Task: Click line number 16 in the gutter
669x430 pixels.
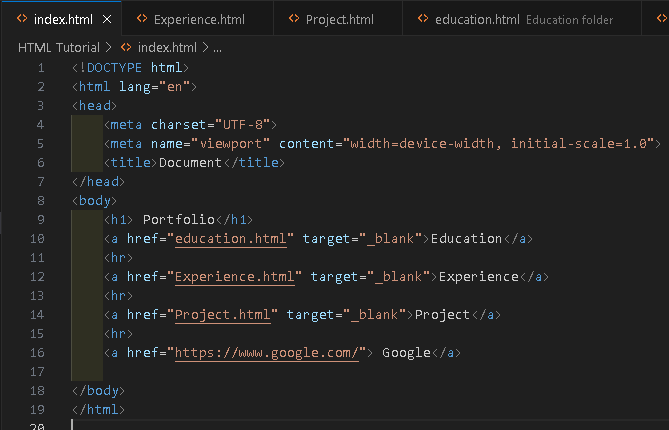Action: coord(37,353)
